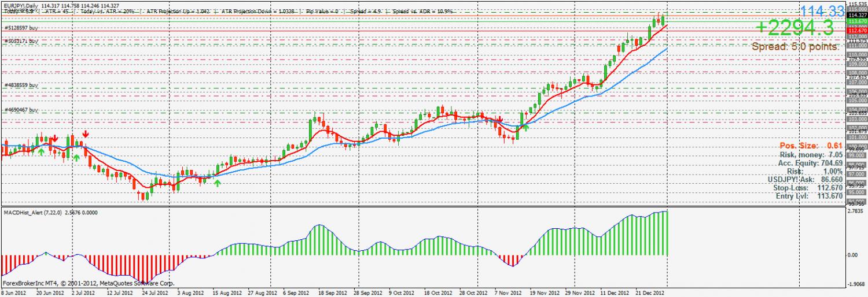868x297 pixels.
Task: Click the red down arrow above 2 Jul 2012
Action: (85, 134)
